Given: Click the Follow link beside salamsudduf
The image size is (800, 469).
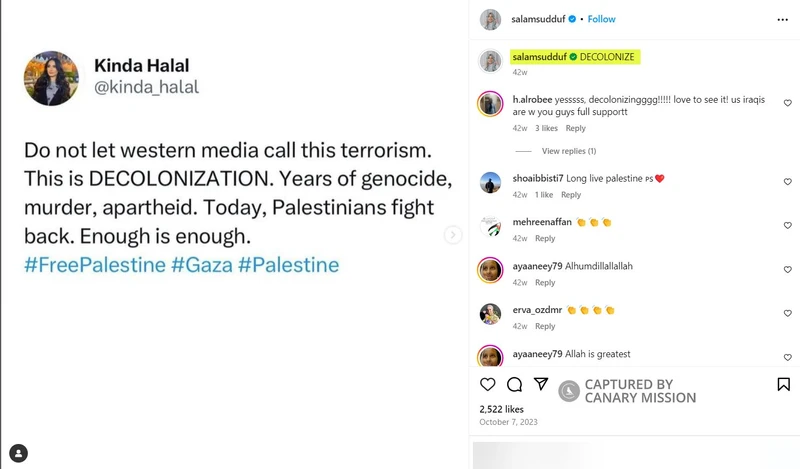Looking at the screenshot, I should 602,19.
